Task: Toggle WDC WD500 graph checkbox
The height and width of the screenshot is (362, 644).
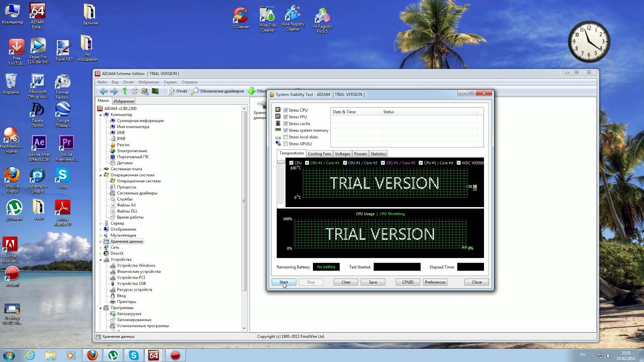Action: point(458,163)
